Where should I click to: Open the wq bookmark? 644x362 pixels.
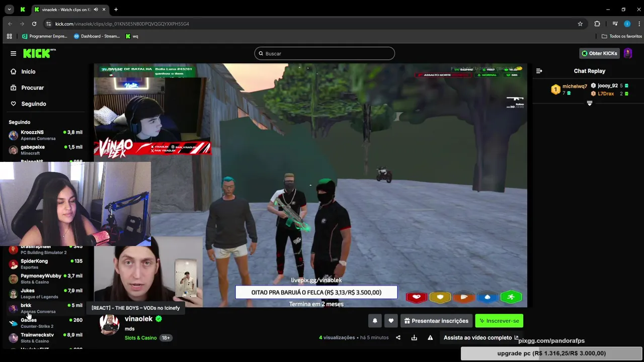132,36
